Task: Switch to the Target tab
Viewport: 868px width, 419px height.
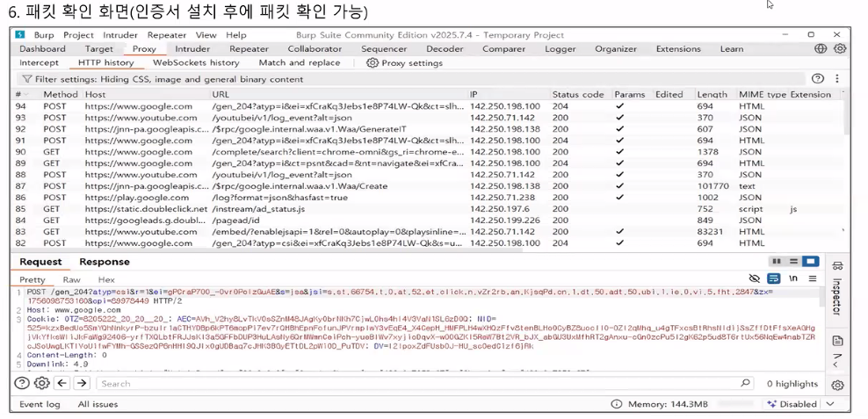Action: [x=98, y=48]
